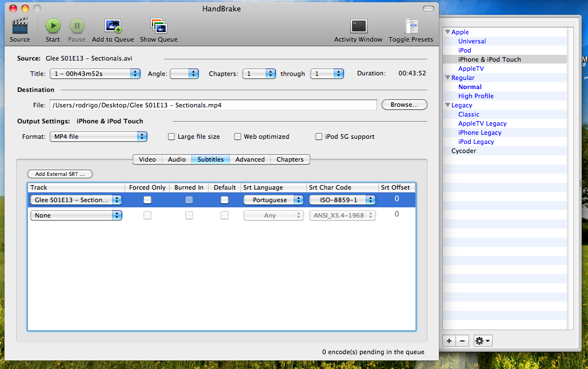This screenshot has width=588, height=369.
Task: Toggle Web optimized checkbox
Action: click(x=238, y=137)
